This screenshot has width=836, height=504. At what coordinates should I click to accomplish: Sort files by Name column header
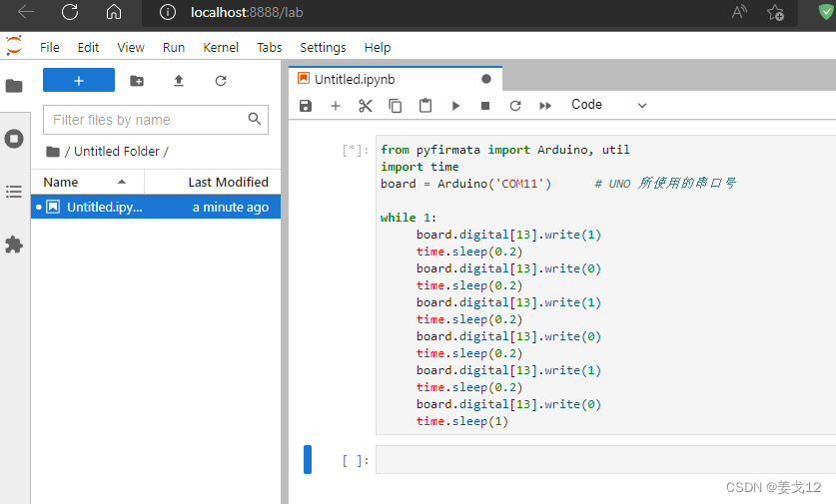pos(88,183)
